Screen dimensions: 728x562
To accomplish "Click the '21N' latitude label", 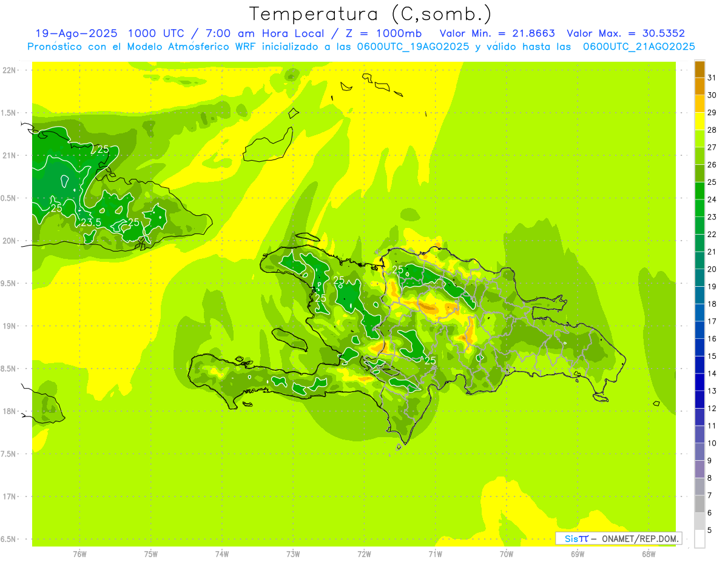I will point(10,155).
